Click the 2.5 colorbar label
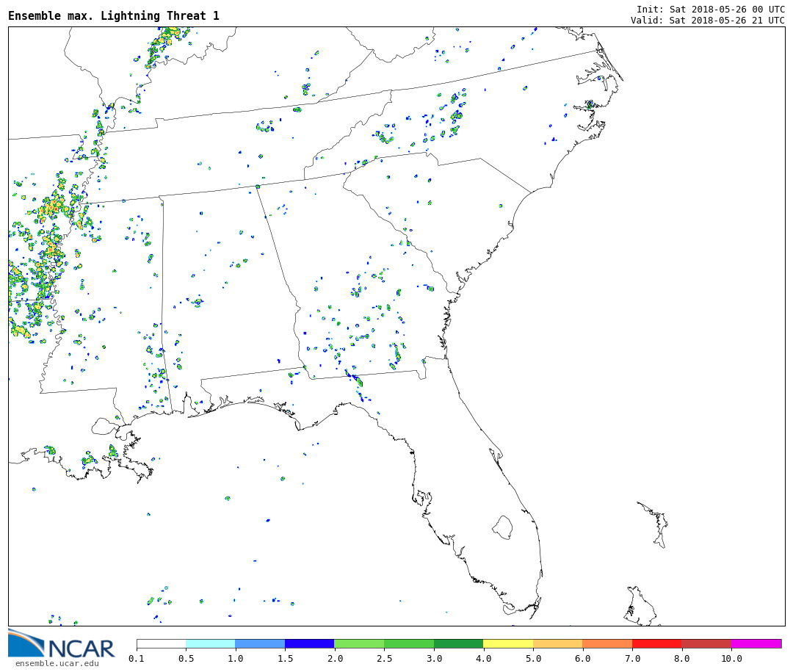The image size is (793, 672). [384, 658]
